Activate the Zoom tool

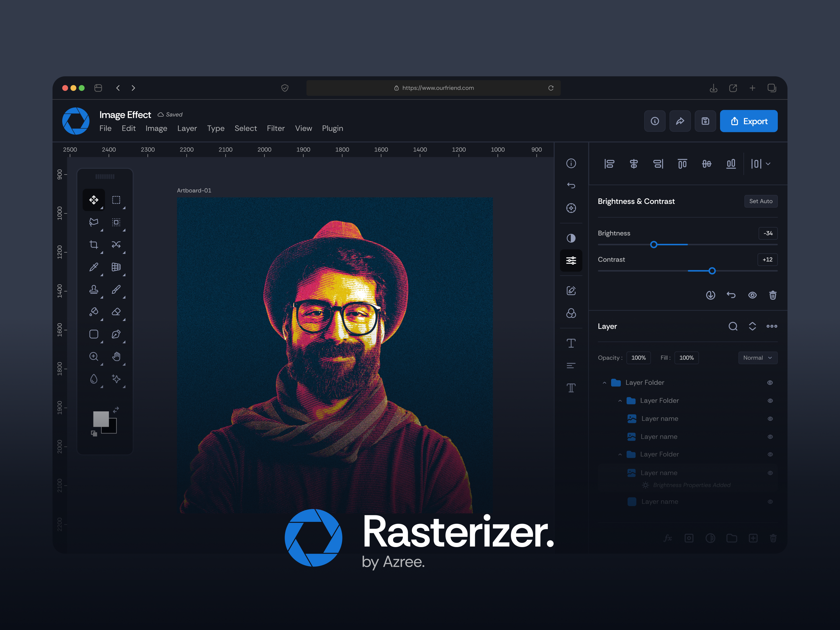[x=94, y=356]
